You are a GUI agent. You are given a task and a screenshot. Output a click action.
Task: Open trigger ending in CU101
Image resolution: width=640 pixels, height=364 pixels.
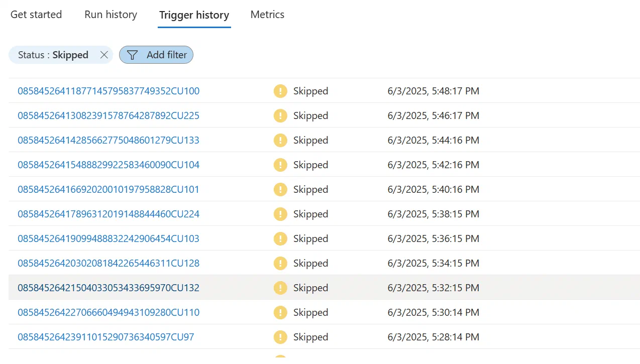click(x=109, y=189)
